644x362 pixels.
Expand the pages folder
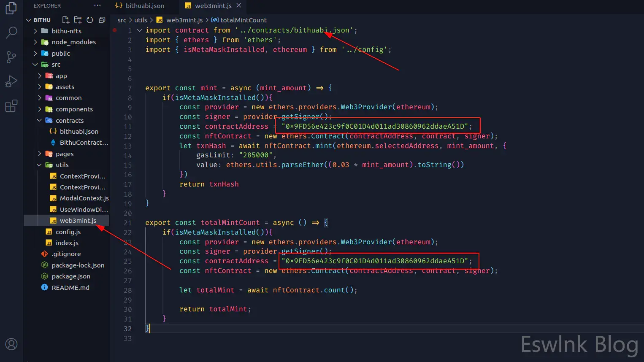(64, 154)
